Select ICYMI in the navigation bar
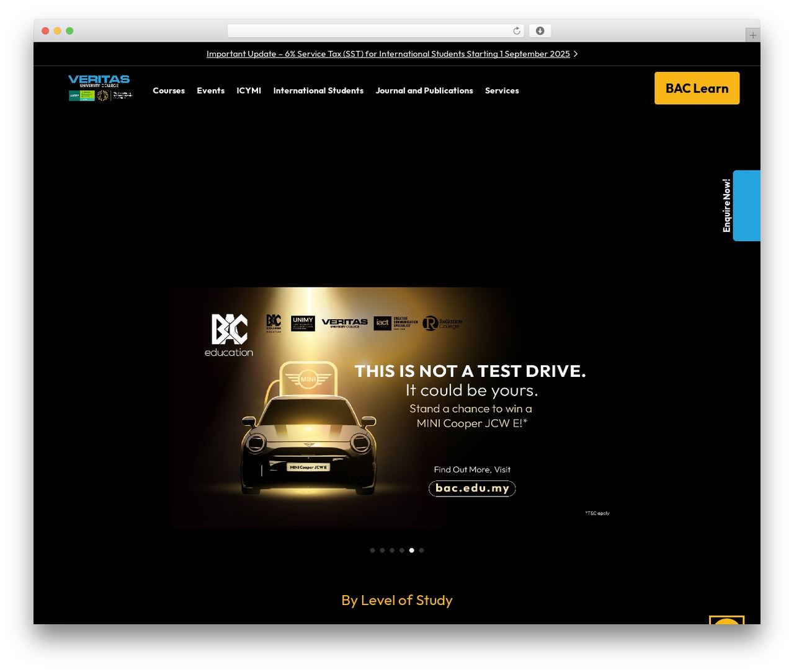The image size is (794, 672). point(249,91)
